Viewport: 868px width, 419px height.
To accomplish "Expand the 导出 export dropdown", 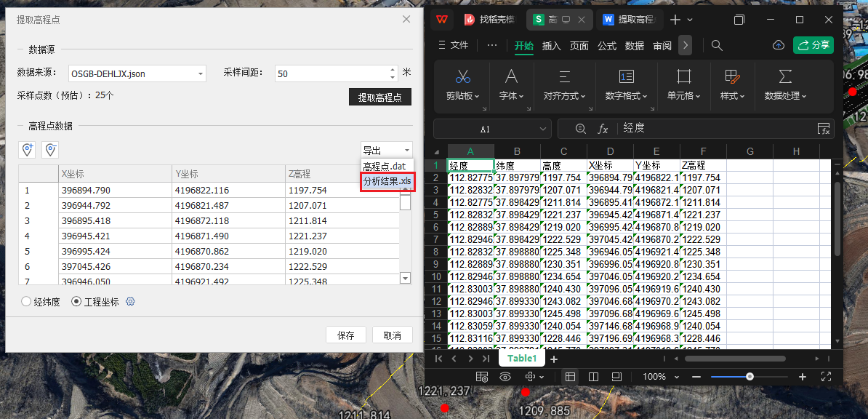I will tap(387, 150).
